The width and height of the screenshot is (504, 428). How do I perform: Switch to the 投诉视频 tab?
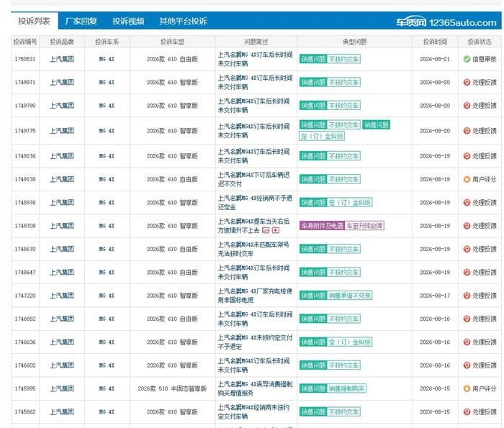coord(128,21)
